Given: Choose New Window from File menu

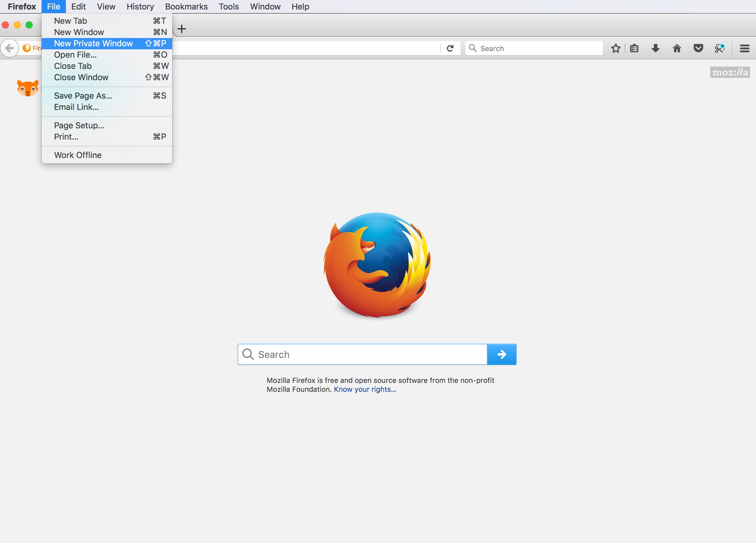Looking at the screenshot, I should tap(107, 32).
